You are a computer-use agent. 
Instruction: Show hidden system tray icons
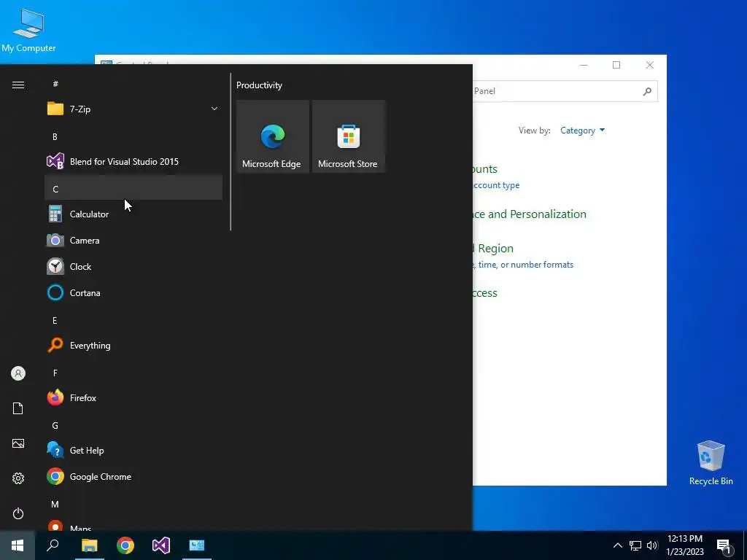pyautogui.click(x=617, y=545)
